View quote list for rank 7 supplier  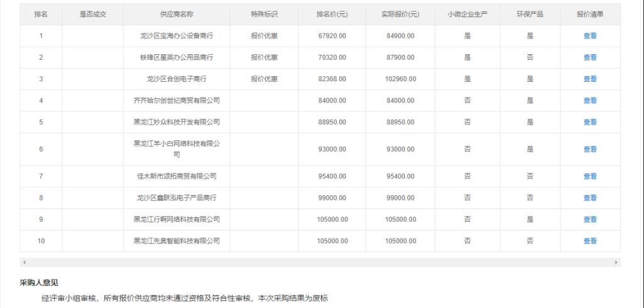[x=590, y=176]
